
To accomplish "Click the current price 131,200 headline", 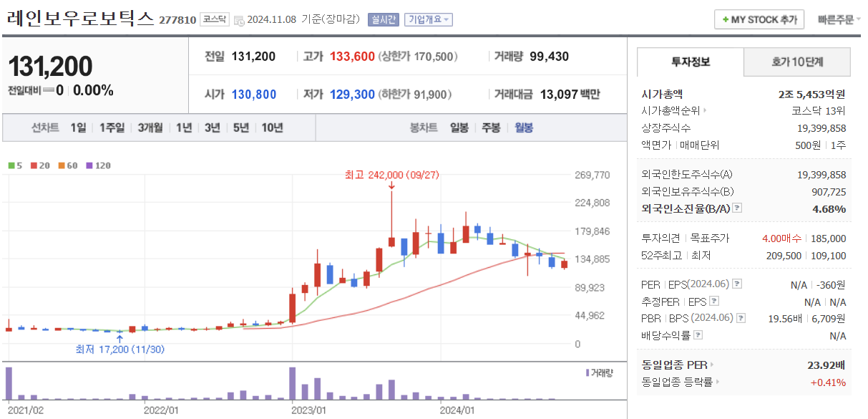I will (x=50, y=67).
